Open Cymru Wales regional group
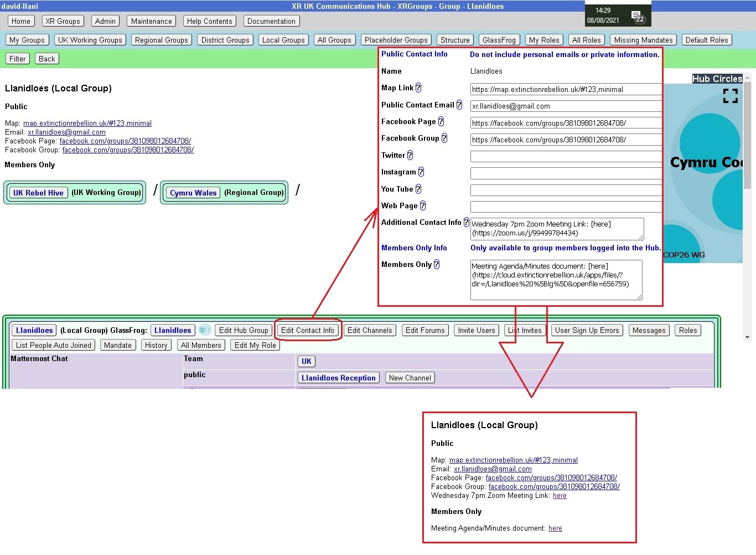The height and width of the screenshot is (555, 756). (193, 192)
